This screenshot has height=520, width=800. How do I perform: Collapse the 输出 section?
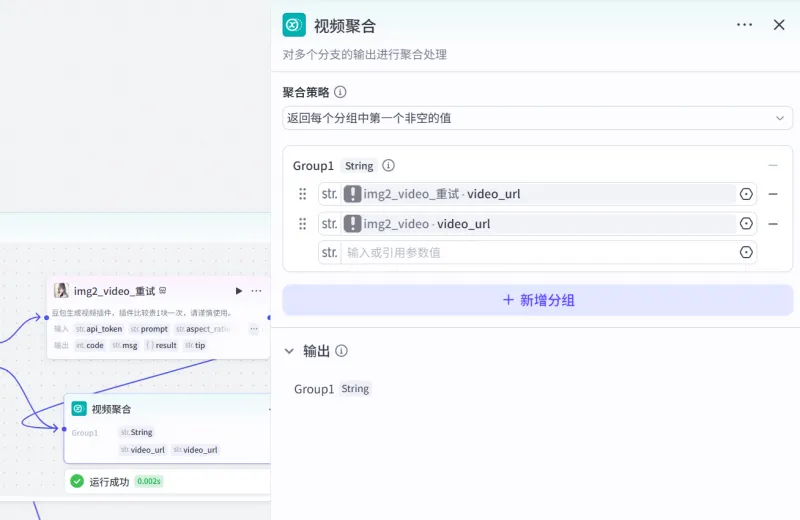click(289, 351)
